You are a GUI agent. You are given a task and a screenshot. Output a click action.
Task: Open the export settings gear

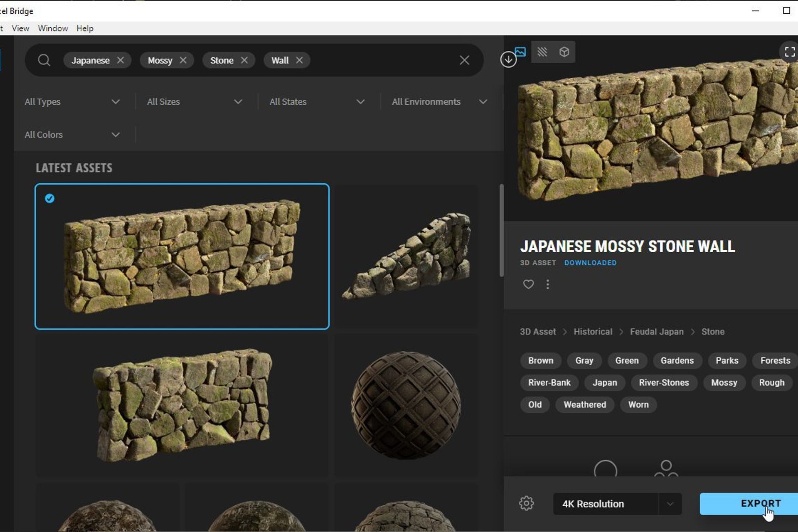(527, 503)
